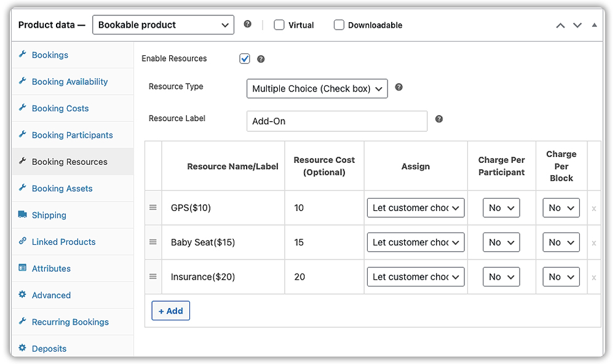Click the help icon beside product type dropdown
Screen dimensions: 615x364
[x=247, y=24]
